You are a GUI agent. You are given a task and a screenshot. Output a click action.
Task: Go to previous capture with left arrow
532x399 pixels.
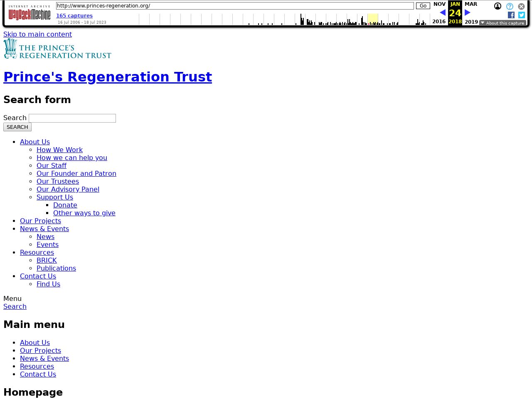point(442,13)
